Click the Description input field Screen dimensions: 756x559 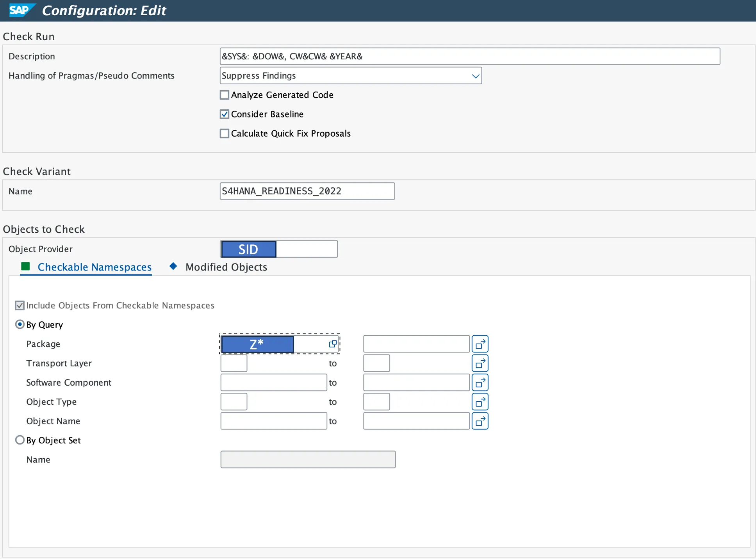coord(469,56)
